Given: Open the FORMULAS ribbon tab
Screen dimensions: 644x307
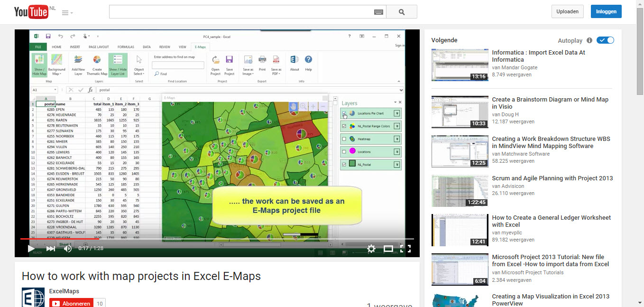Looking at the screenshot, I should click(126, 47).
